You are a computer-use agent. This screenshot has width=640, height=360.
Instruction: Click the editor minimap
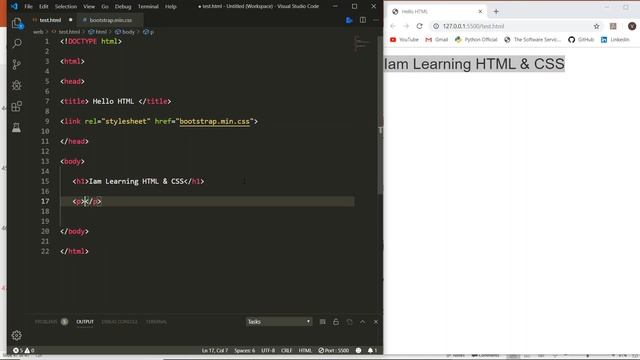click(x=362, y=43)
